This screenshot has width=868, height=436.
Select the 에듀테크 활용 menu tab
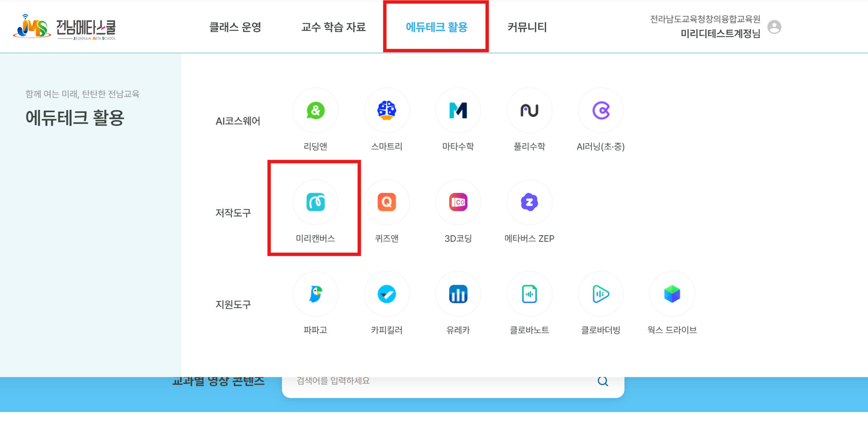(x=436, y=27)
